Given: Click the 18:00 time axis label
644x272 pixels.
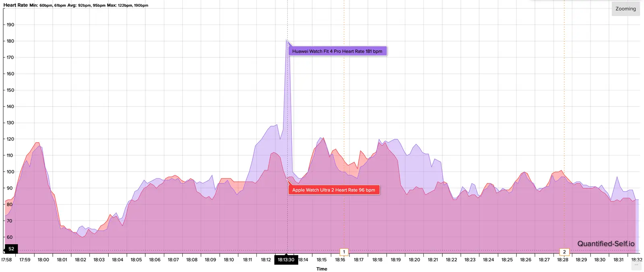Looking at the screenshot, I should 43,260.
